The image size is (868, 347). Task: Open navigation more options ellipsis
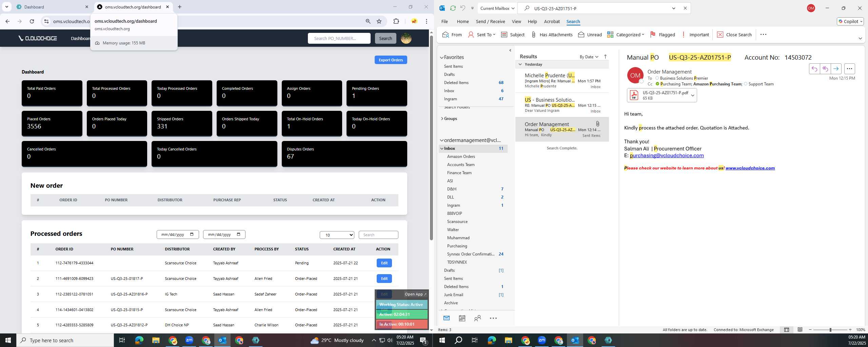point(493,318)
